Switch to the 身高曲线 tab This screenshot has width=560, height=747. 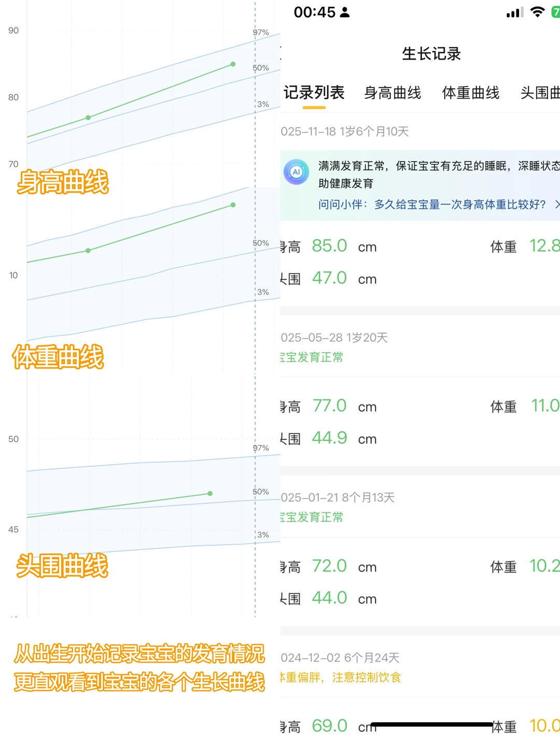(x=393, y=93)
